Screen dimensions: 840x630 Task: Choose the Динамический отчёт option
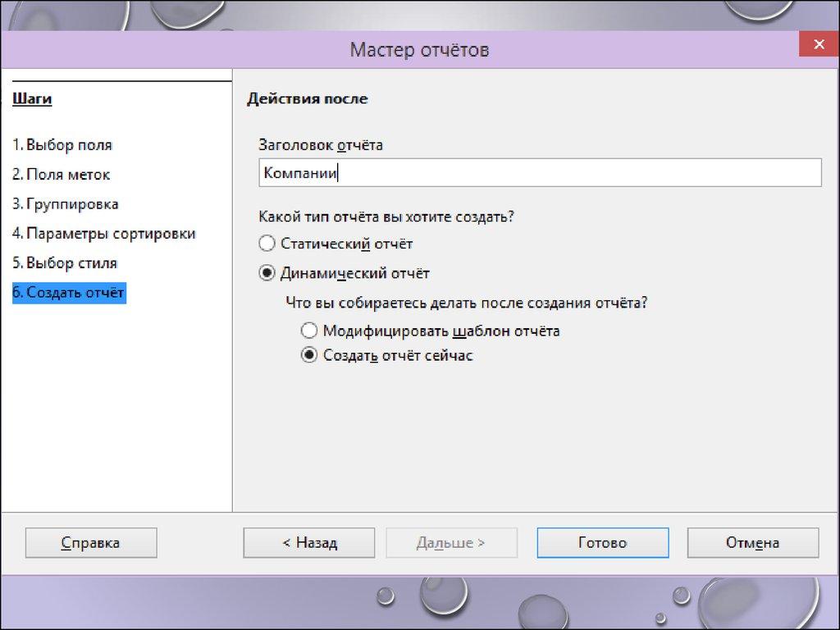tap(266, 273)
